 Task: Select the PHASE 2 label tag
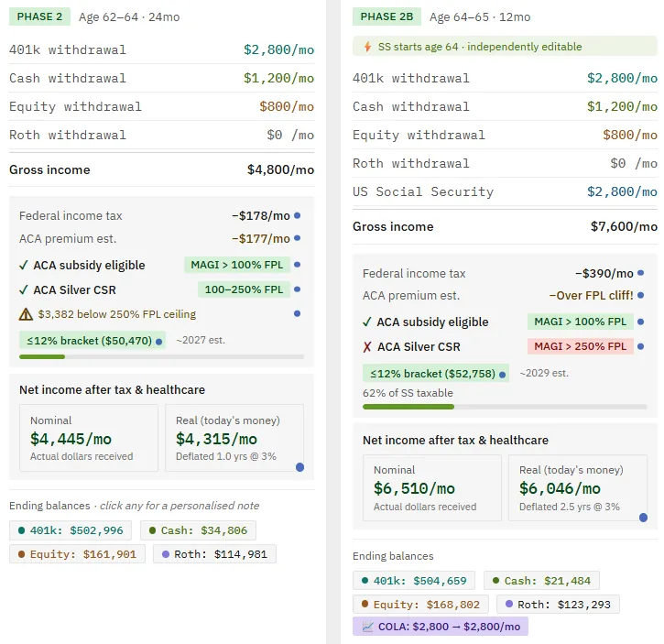pos(39,16)
